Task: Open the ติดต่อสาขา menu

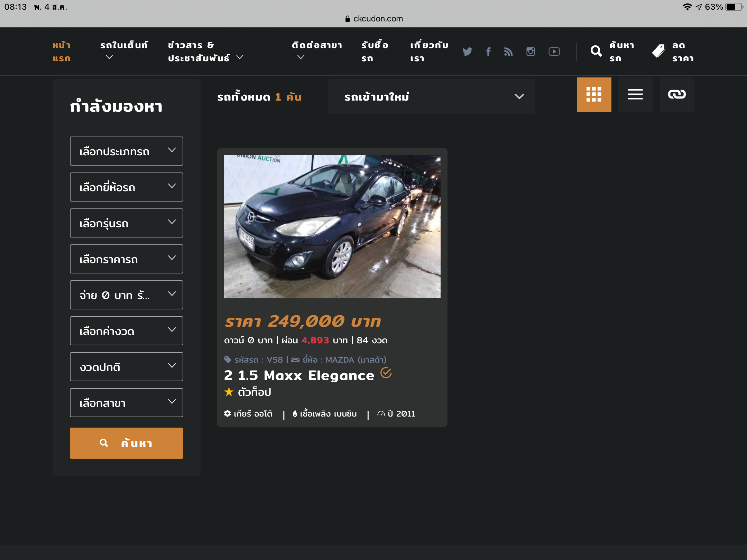Action: [316, 50]
